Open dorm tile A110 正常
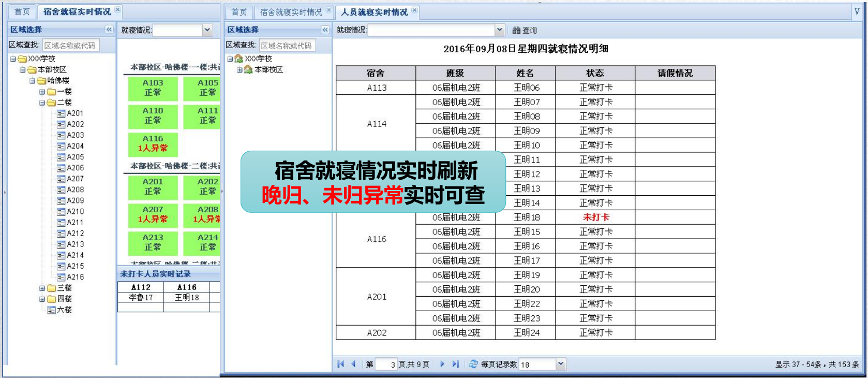Image resolution: width=868 pixels, height=378 pixels. point(153,116)
